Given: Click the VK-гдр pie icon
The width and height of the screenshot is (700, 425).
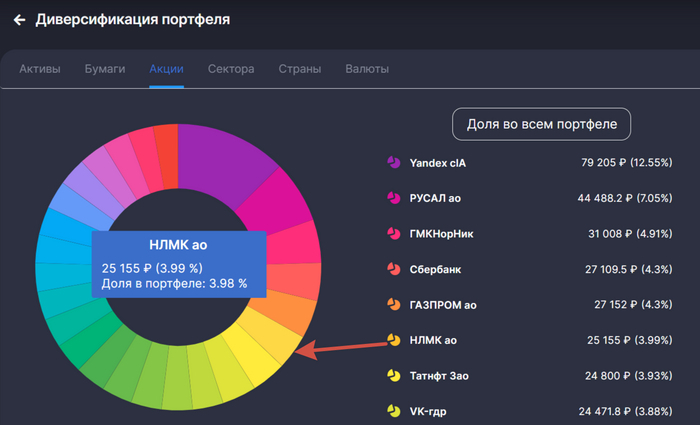Looking at the screenshot, I should [x=393, y=411].
